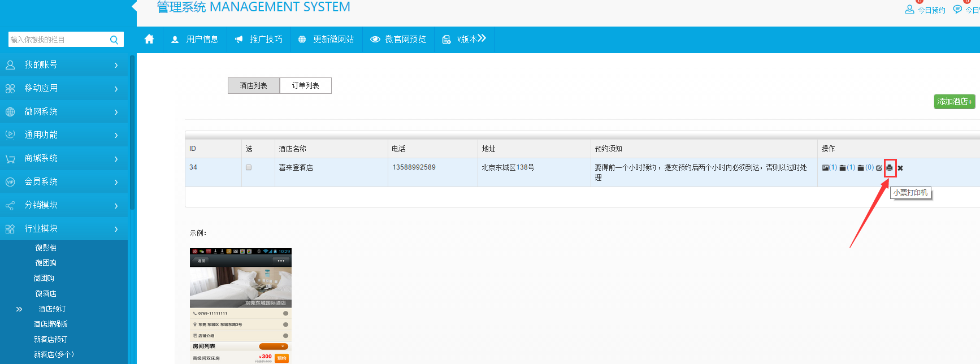
Task: Switch to the 订单列表 tab
Action: click(x=305, y=86)
